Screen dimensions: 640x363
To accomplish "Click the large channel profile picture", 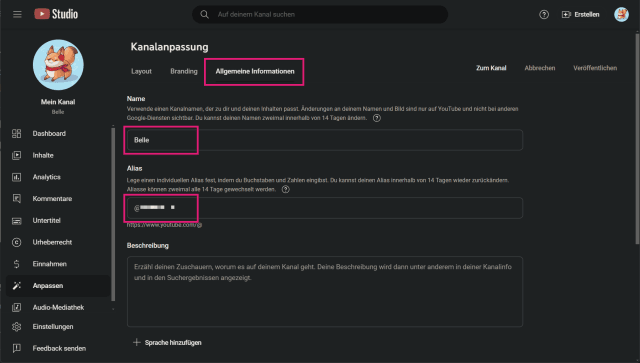I will tap(58, 65).
